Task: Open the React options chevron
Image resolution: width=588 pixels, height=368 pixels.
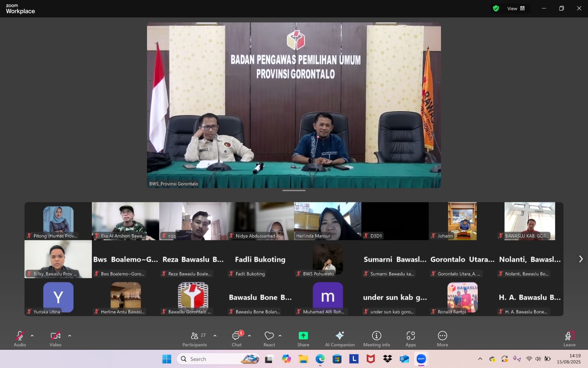Action: pos(280,336)
